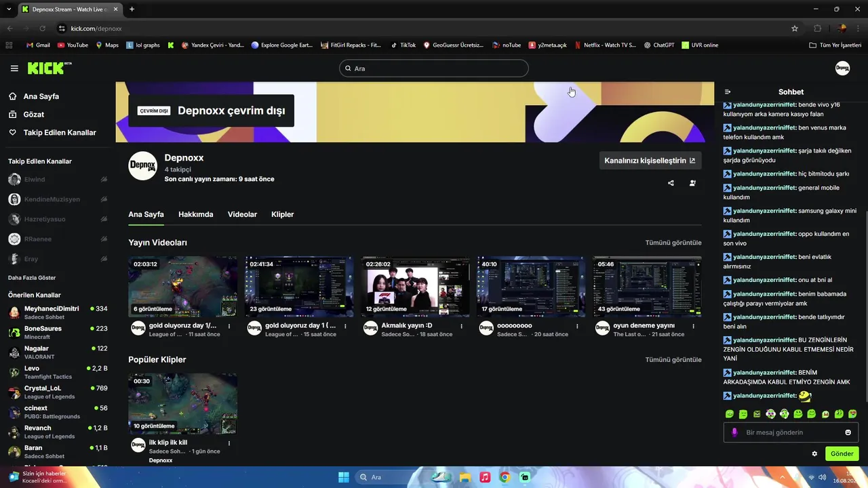Toggle notifications for RRaenee channel

coord(104,239)
